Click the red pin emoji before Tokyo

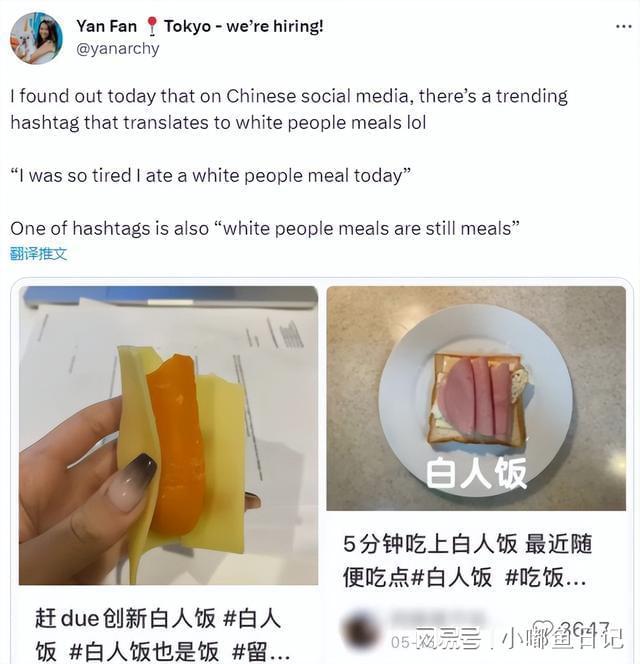coord(151,26)
